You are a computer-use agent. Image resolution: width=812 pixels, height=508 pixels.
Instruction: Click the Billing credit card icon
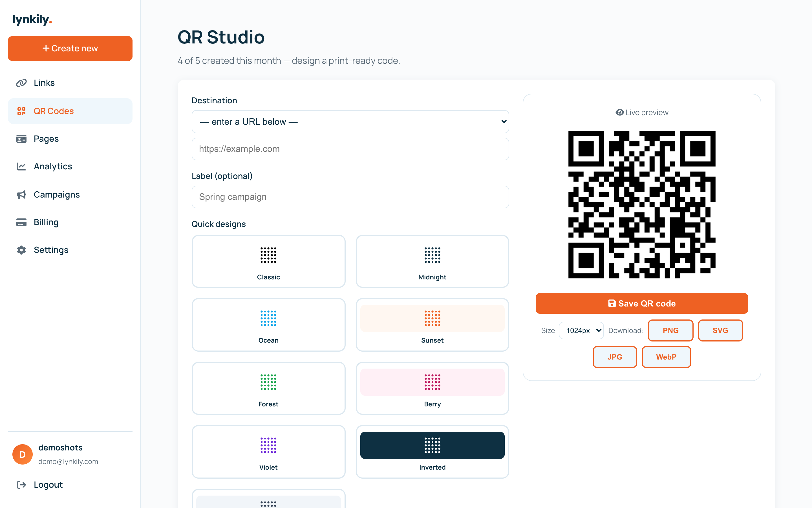tap(21, 222)
